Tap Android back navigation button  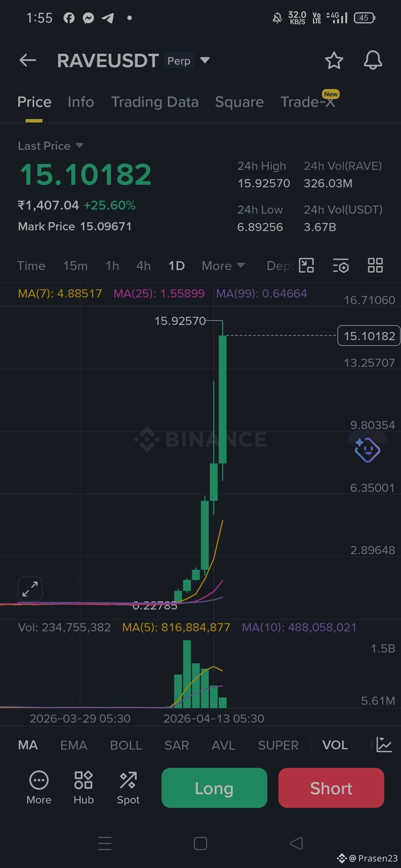click(296, 843)
